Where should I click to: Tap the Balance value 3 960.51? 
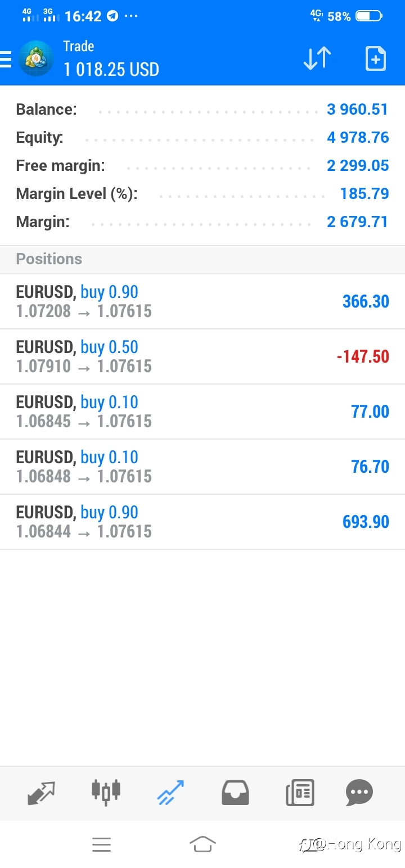(358, 109)
